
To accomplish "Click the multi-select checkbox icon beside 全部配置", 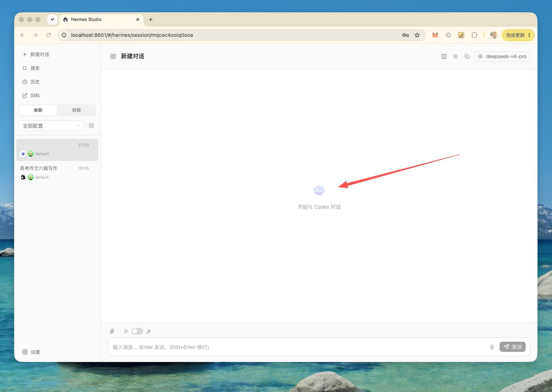I will pos(92,126).
